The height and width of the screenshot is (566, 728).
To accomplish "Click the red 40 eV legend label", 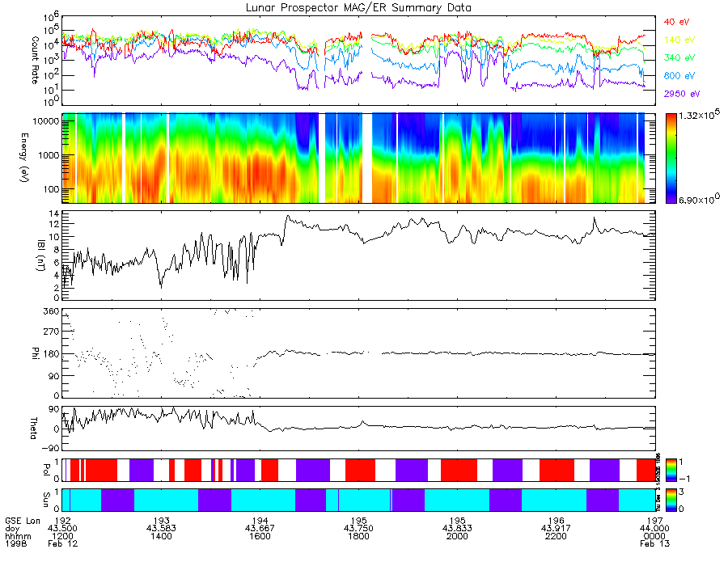I will click(x=676, y=22).
